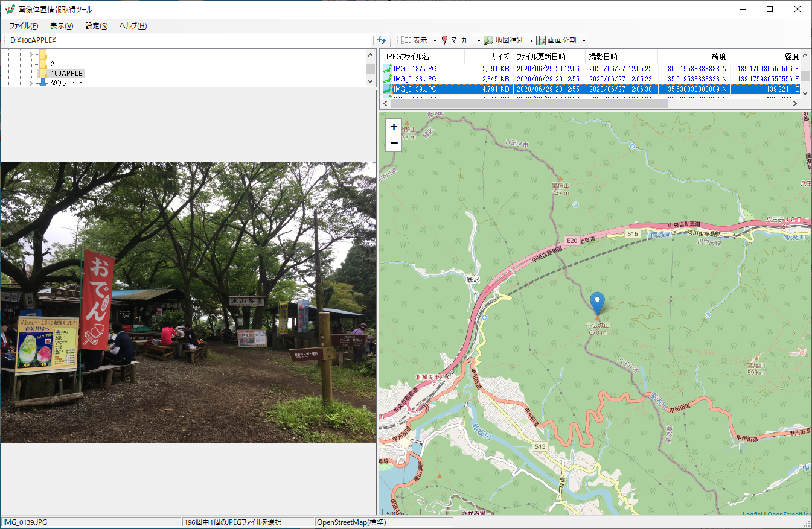Click the file list scroll-left arrow
The image size is (812, 529).
pos(385,104)
